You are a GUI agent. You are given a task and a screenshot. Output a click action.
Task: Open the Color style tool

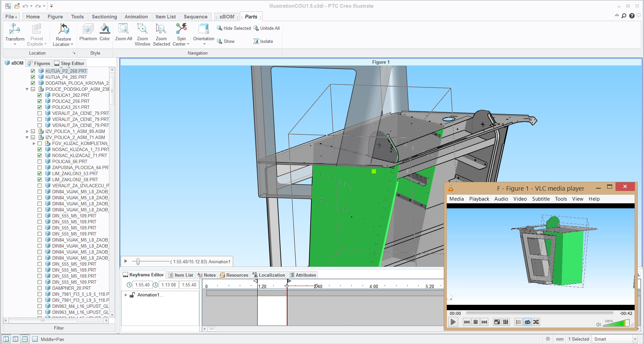(x=105, y=32)
